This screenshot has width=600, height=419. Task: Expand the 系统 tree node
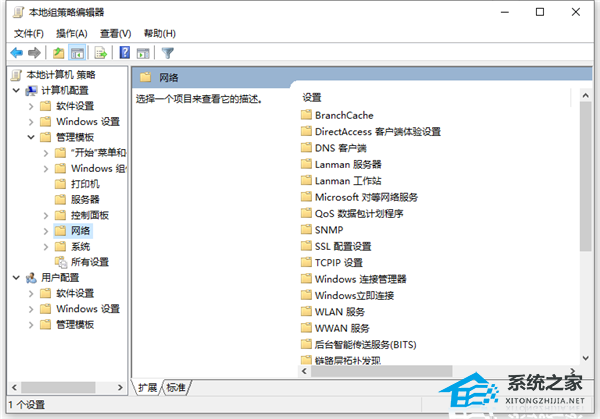pos(46,247)
